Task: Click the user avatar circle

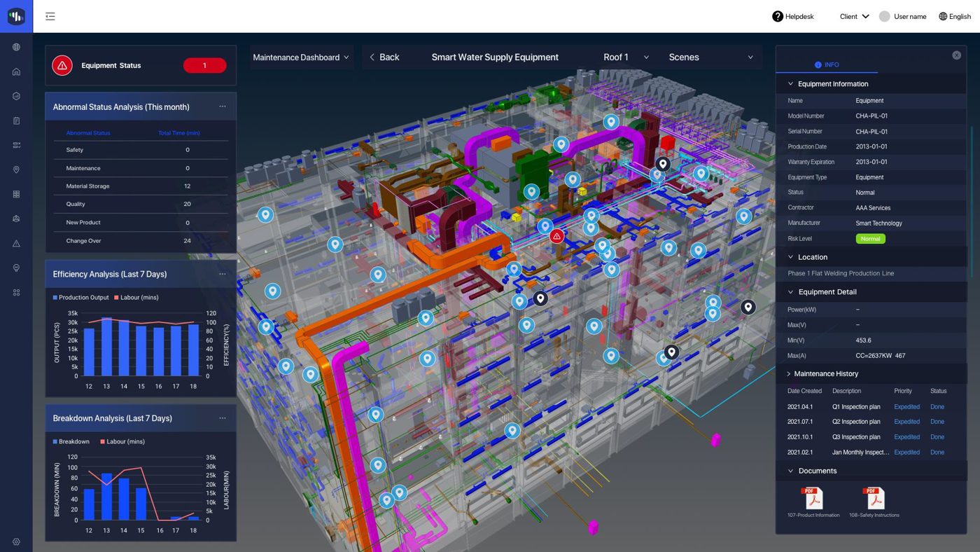Action: pyautogui.click(x=885, y=16)
